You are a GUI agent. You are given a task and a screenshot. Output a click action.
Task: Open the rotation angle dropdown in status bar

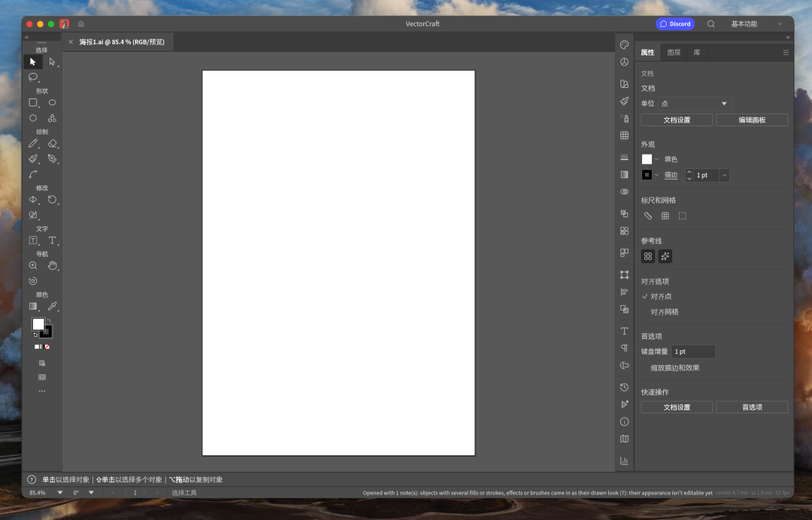click(91, 493)
